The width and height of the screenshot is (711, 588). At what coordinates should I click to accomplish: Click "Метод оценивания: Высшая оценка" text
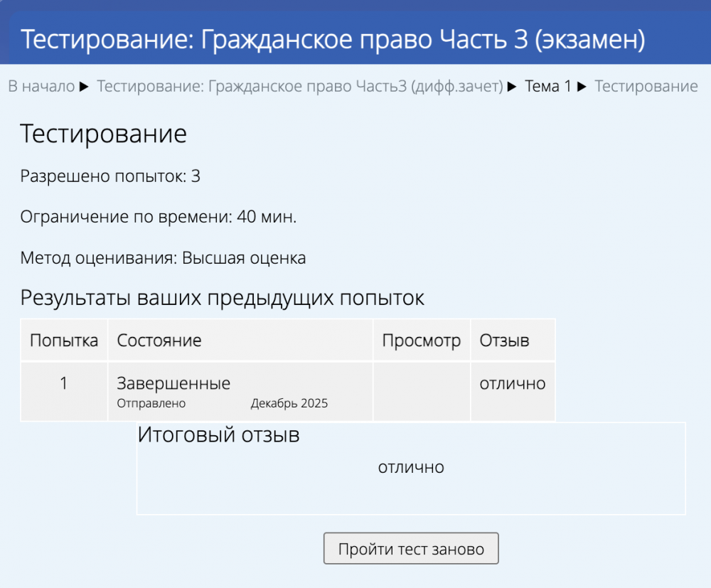[163, 258]
